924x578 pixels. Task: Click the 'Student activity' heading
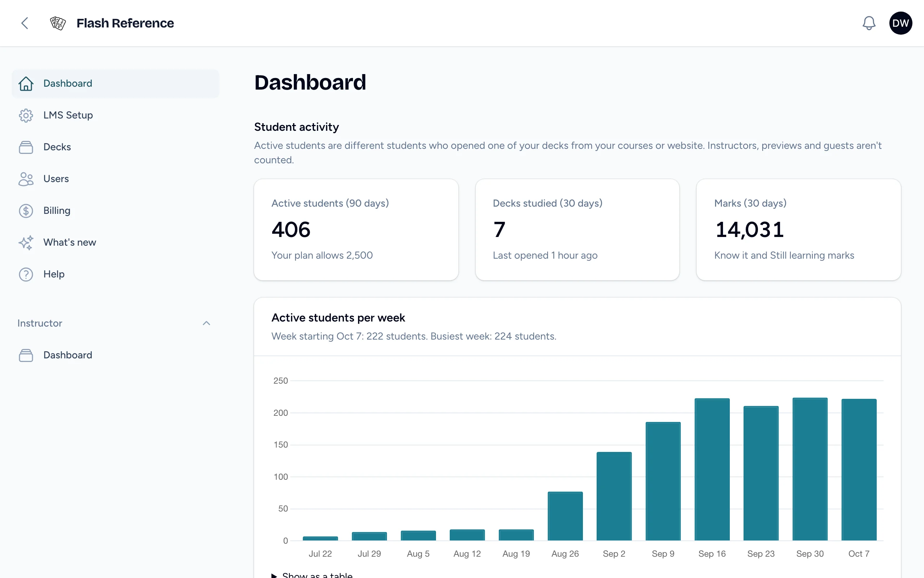296,126
